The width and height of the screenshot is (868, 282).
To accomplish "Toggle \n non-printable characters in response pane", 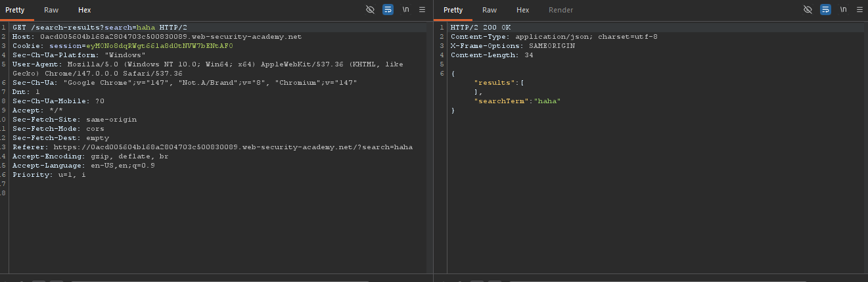I will click(843, 10).
